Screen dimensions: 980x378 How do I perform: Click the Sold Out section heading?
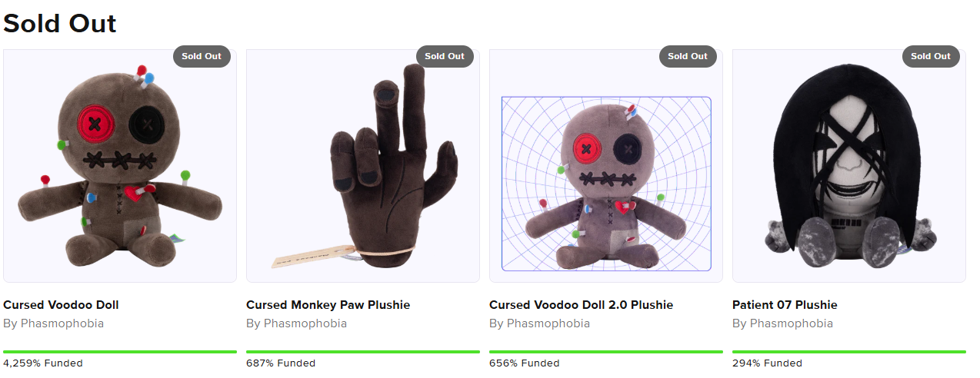(60, 23)
